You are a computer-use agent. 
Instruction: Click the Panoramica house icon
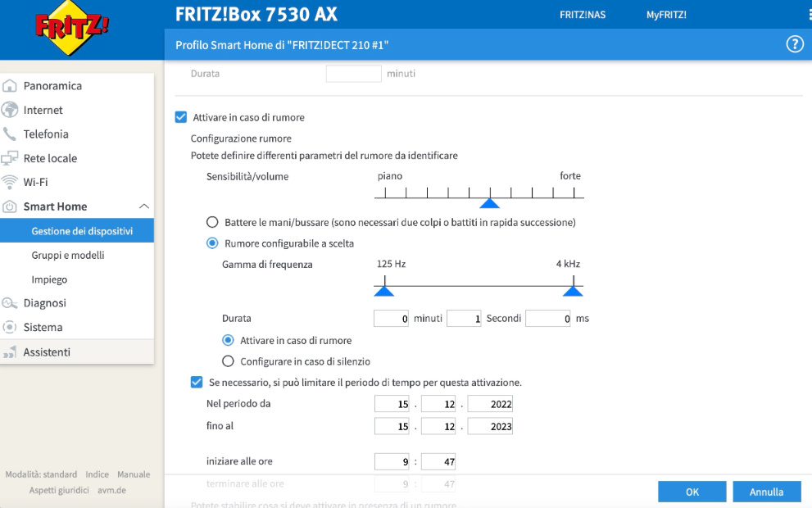coord(10,86)
